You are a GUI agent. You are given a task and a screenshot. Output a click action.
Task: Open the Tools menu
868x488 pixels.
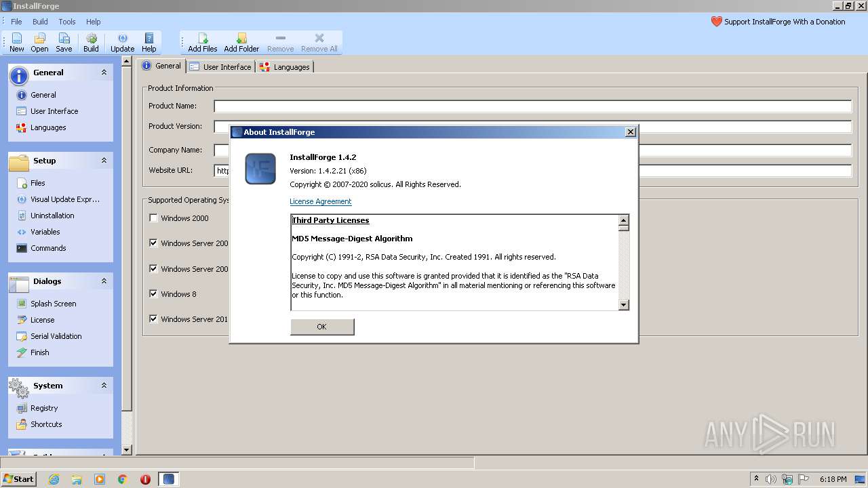pos(67,22)
